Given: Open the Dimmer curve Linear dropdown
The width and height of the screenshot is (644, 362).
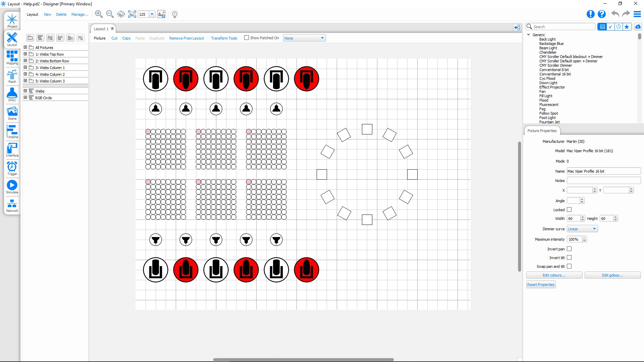Looking at the screenshot, I should pos(582,229).
